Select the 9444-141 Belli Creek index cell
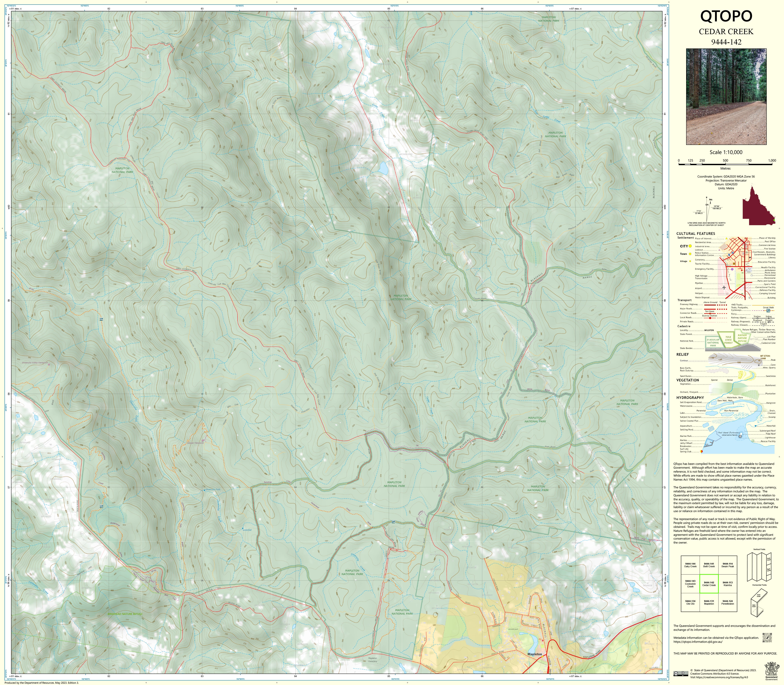This screenshot has height=685, width=784. [x=709, y=565]
